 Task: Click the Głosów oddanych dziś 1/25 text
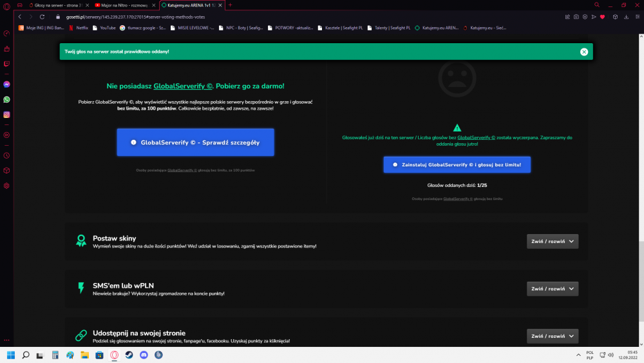pyautogui.click(x=457, y=186)
